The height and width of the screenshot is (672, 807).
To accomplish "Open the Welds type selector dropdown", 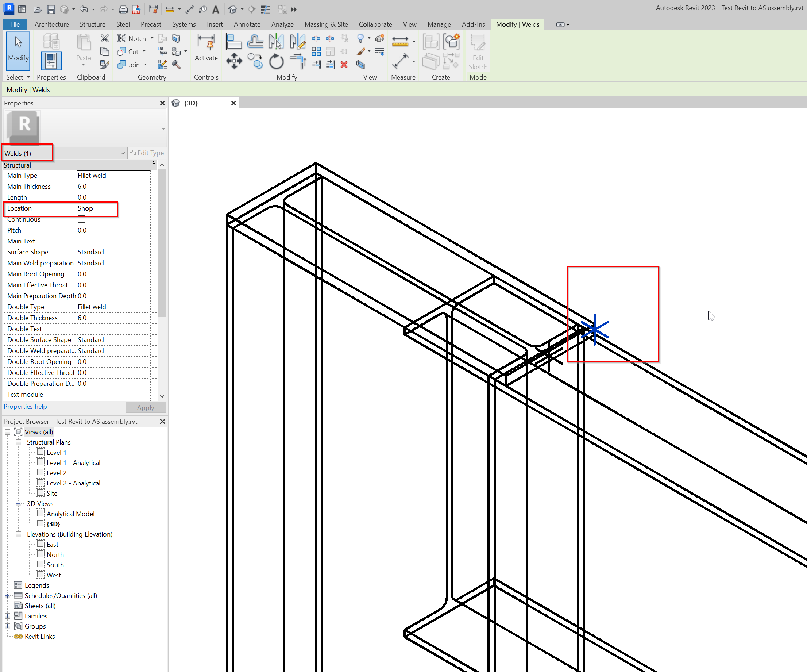I will coord(122,153).
